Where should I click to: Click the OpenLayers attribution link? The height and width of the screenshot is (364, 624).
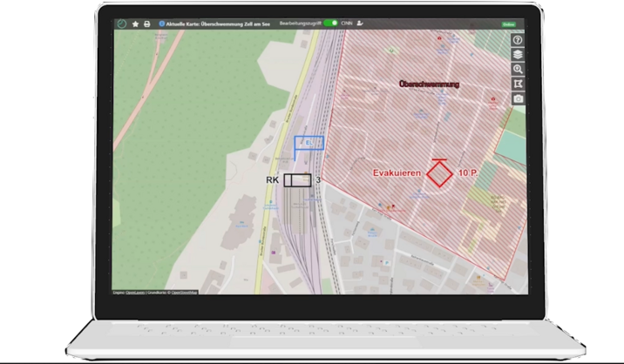pyautogui.click(x=136, y=293)
